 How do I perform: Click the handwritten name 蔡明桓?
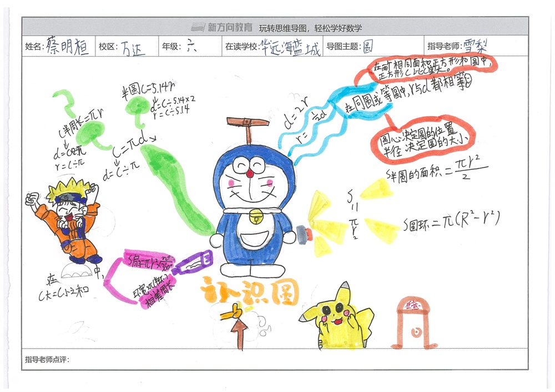(x=68, y=46)
